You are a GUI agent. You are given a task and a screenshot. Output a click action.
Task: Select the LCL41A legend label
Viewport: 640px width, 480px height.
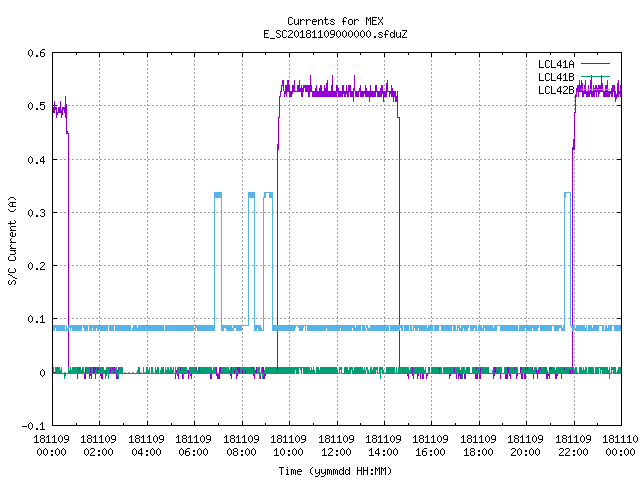pyautogui.click(x=556, y=64)
